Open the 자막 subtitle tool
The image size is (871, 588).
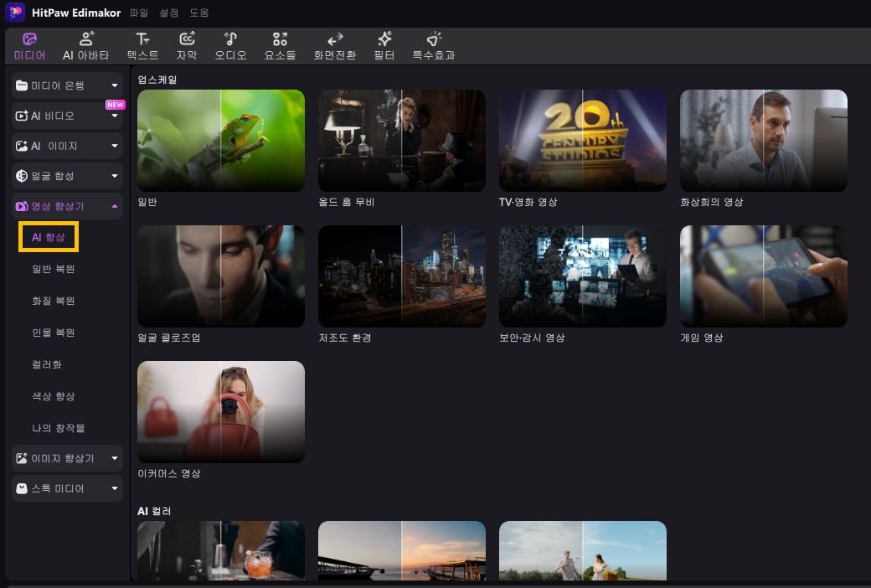click(187, 46)
